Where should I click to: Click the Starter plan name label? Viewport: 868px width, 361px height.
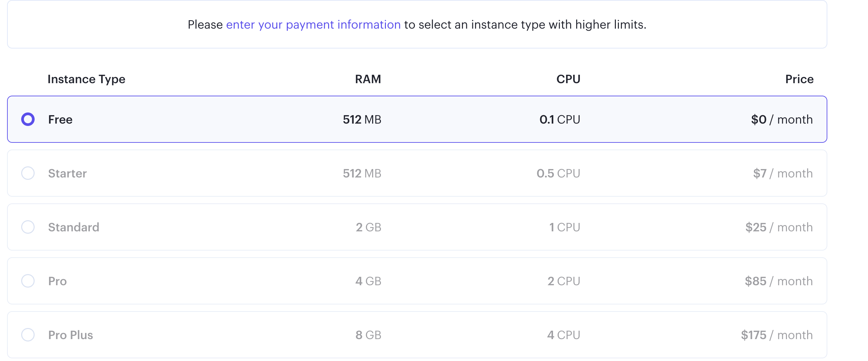(x=67, y=173)
